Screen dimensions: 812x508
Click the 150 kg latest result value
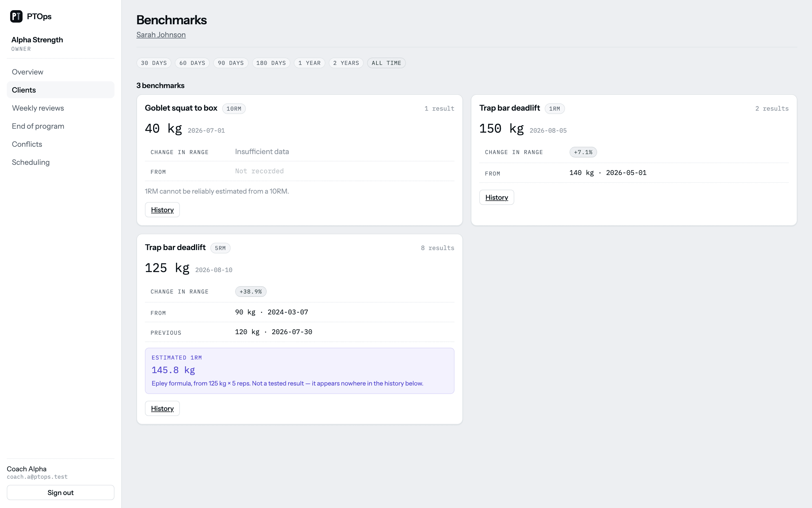[501, 128]
